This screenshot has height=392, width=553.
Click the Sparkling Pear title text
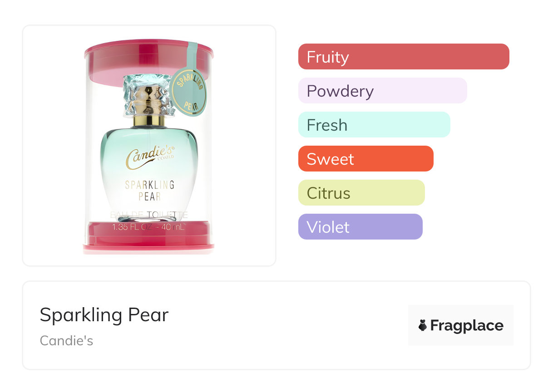(104, 315)
